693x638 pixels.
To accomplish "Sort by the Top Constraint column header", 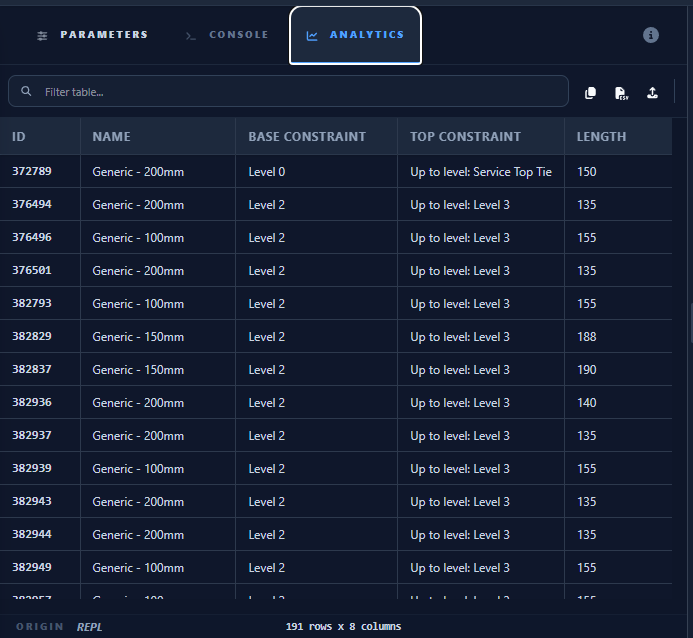I will (465, 137).
